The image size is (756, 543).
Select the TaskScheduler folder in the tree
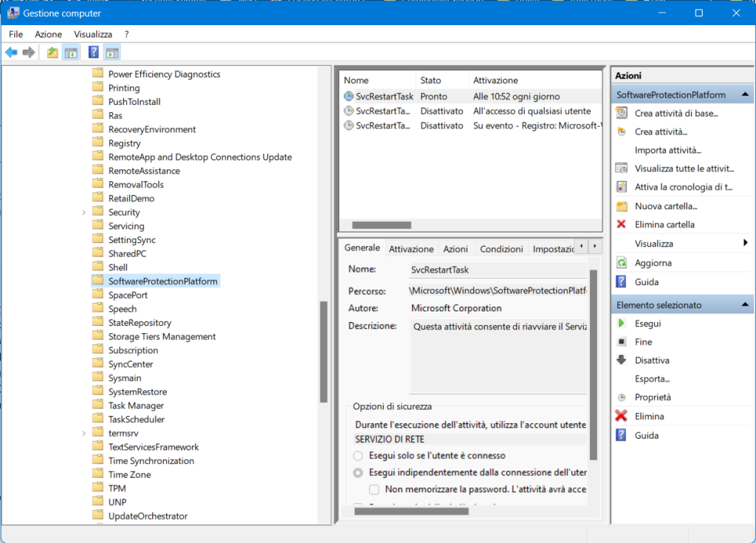tap(136, 420)
